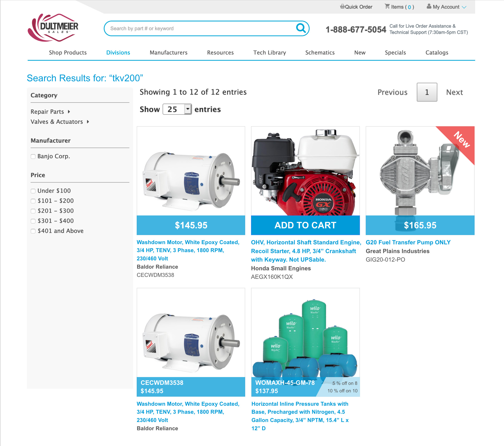
Task: Tick the $401 and Above checkbox
Action: pos(33,231)
